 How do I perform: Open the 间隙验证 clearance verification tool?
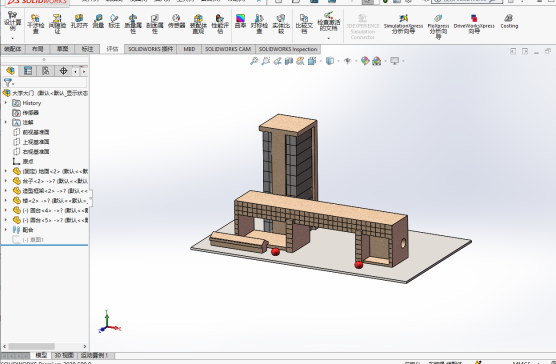[x=57, y=24]
